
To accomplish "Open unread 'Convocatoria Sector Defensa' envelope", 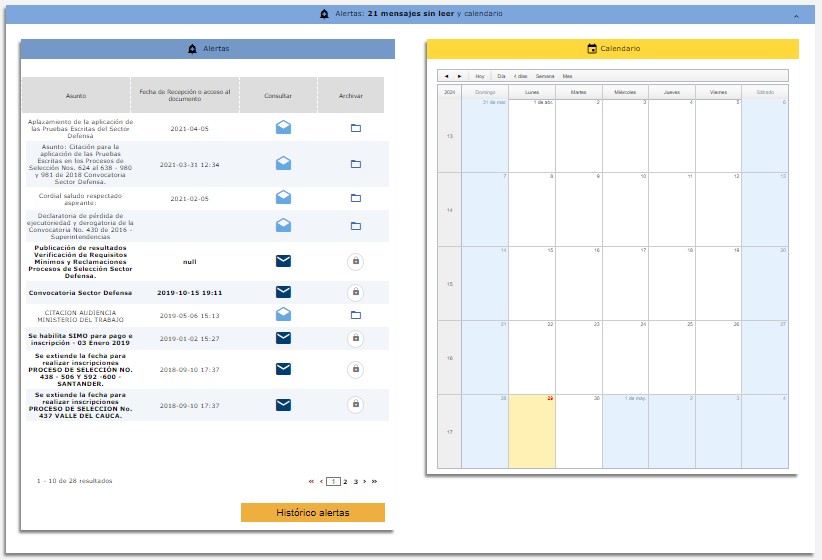I will tap(283, 292).
